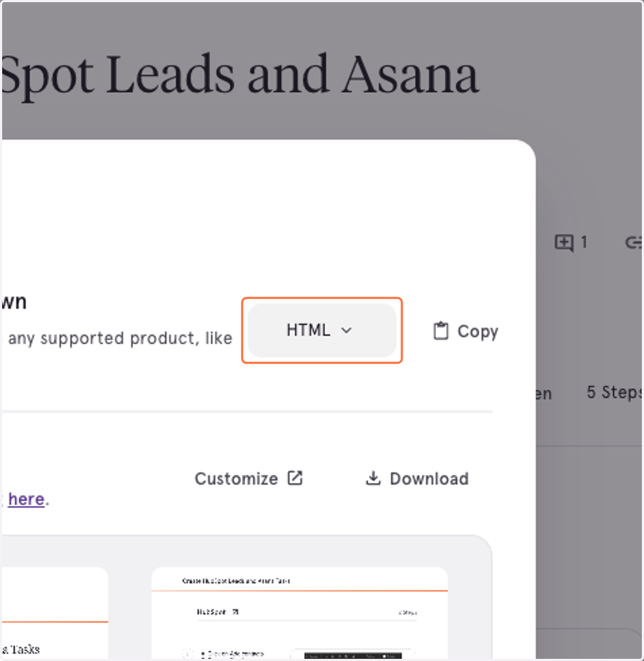Click the 'any supported product, like' text
This screenshot has width=644, height=661.
tap(120, 338)
